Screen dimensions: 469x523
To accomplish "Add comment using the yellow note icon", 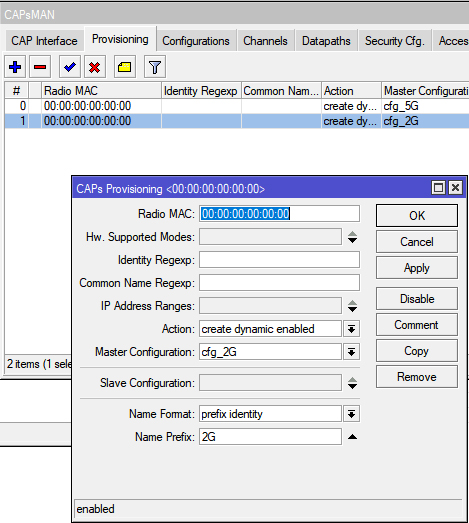I will (125, 67).
